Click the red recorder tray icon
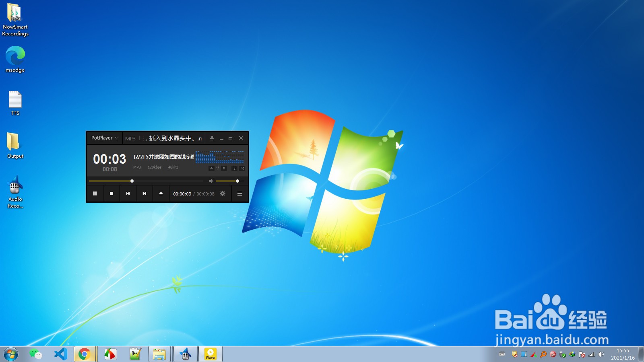 click(x=553, y=354)
